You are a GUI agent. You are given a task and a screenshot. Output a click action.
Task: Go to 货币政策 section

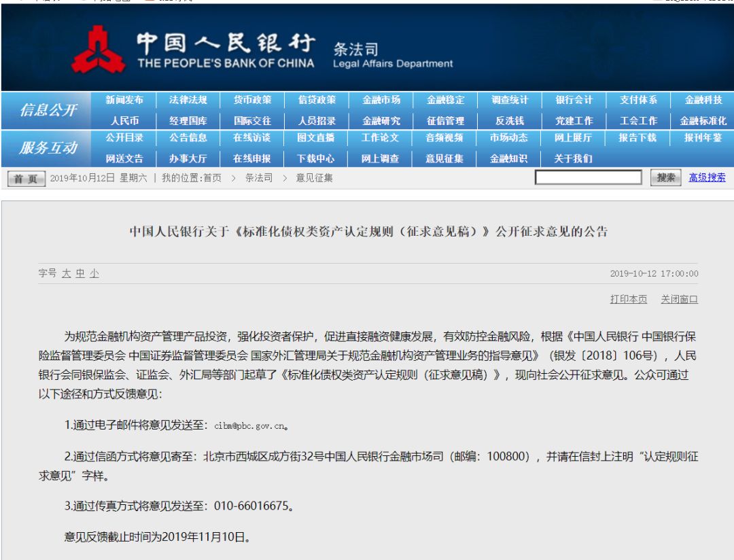(253, 100)
